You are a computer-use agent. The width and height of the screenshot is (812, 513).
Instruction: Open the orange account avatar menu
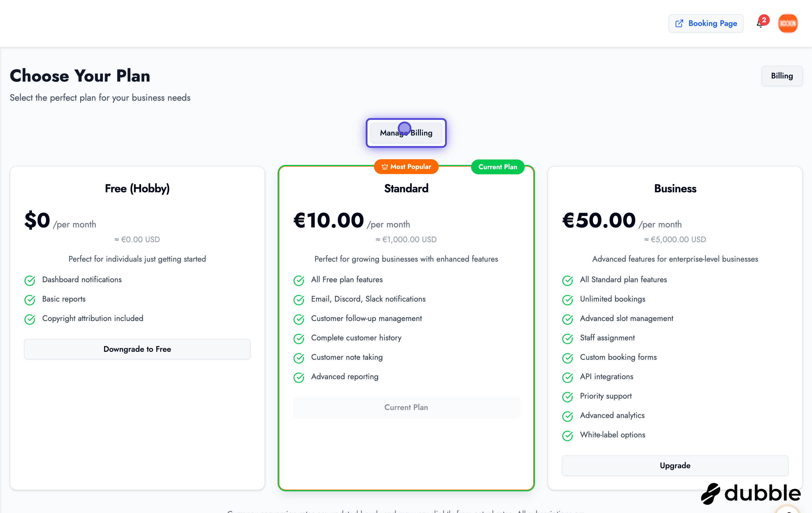pos(788,23)
